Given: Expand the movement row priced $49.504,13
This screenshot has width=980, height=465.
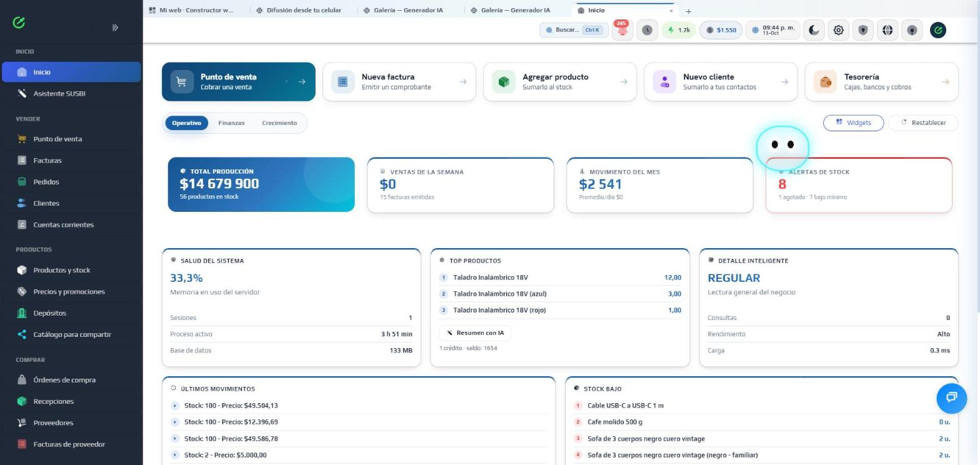Looking at the screenshot, I should (x=359, y=406).
